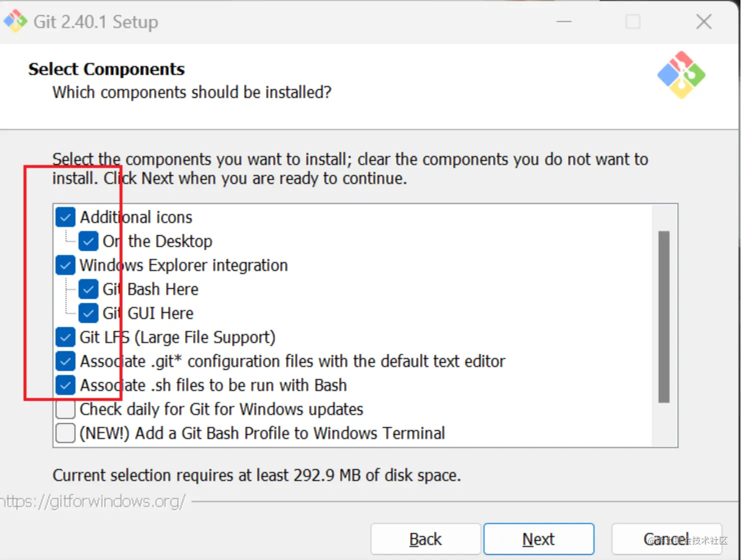Image resolution: width=742 pixels, height=560 pixels.
Task: Cancel the Git setup
Action: pyautogui.click(x=666, y=539)
